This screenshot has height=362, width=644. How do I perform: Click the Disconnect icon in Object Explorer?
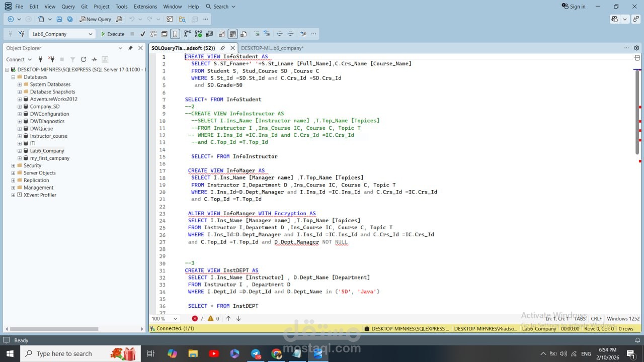(x=51, y=59)
